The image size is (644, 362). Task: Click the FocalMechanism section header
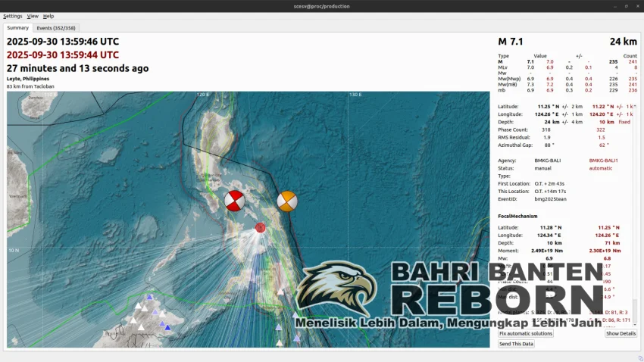pyautogui.click(x=517, y=217)
